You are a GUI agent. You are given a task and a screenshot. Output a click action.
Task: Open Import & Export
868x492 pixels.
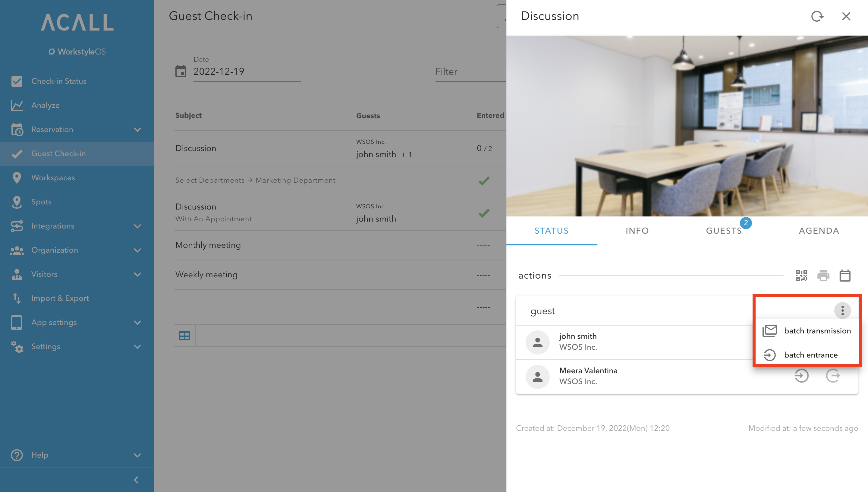[x=77, y=298]
